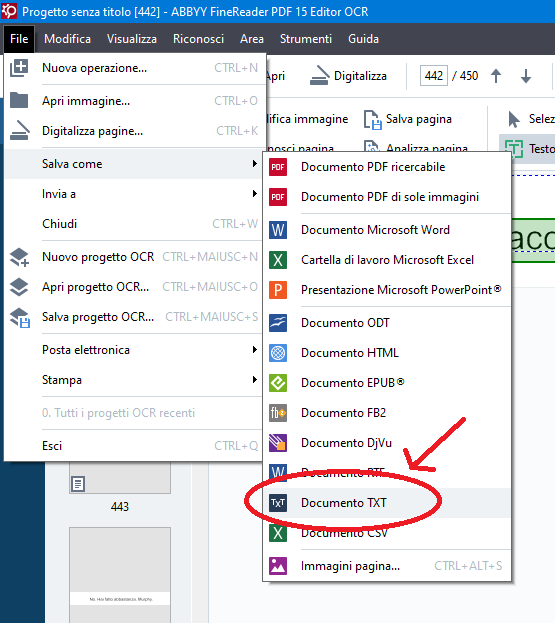The height and width of the screenshot is (623, 555).
Task: Select the arrow pointer selection tool
Action: pos(514,119)
